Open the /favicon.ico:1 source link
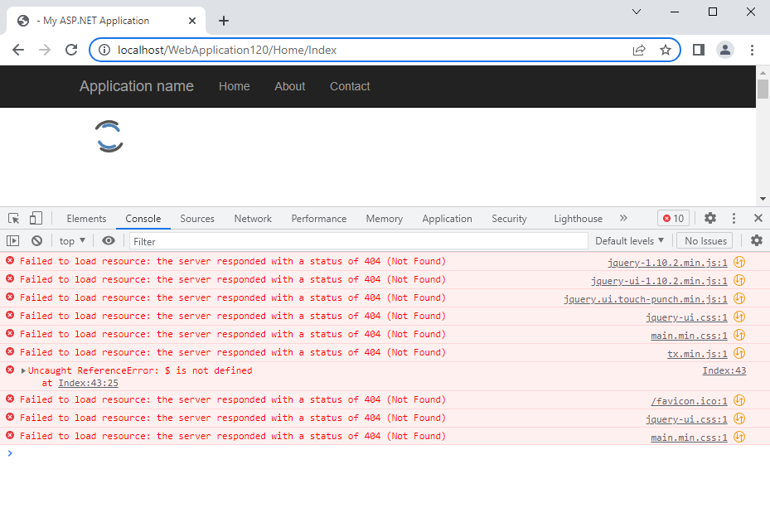This screenshot has width=770, height=532. point(689,401)
